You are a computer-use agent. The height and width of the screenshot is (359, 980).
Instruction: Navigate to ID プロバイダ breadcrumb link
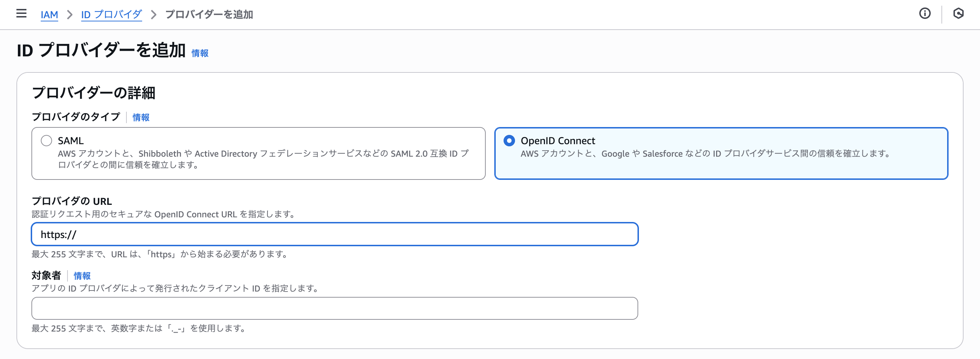pyautogui.click(x=111, y=15)
